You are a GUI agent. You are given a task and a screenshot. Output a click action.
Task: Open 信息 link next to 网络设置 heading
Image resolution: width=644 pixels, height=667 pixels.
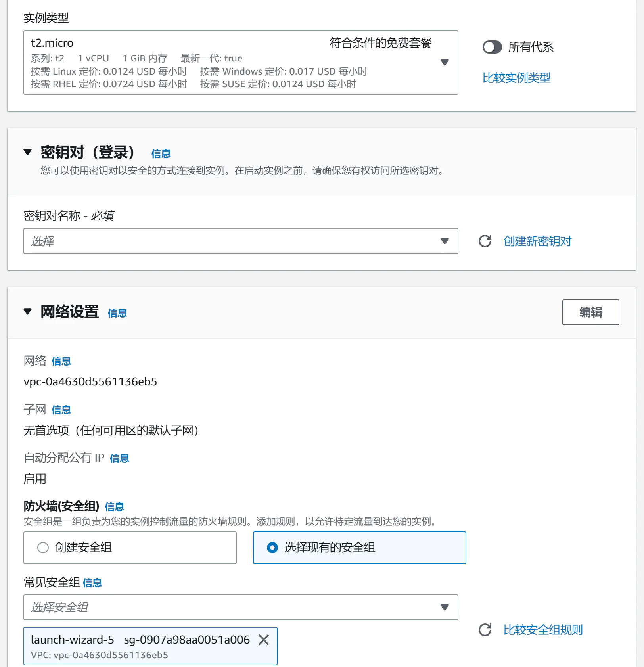pos(117,313)
